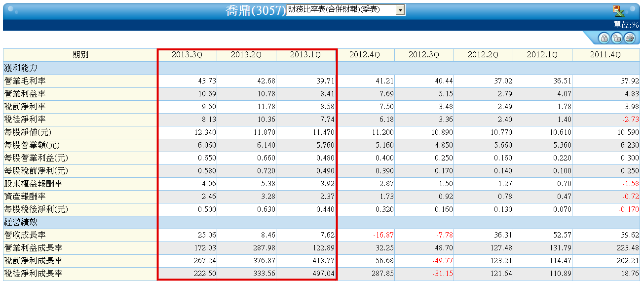Click the 2012.1Q column header
Screen dimensions: 644x281
(542, 55)
